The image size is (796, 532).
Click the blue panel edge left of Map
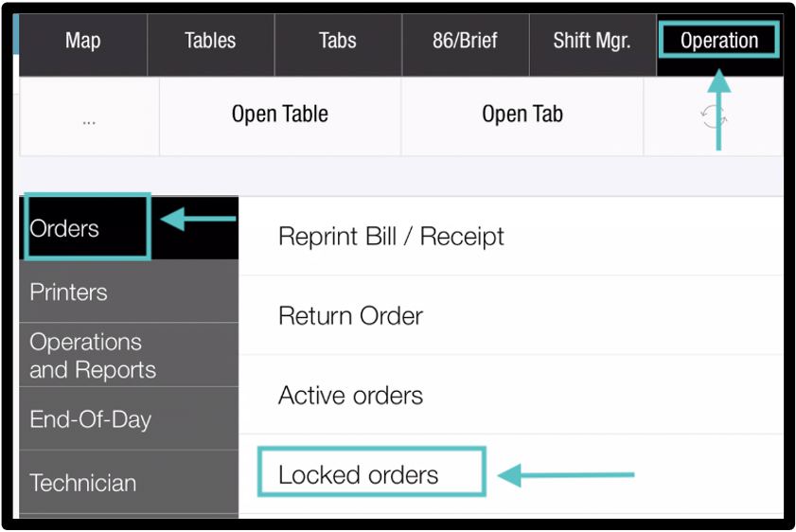(18, 36)
